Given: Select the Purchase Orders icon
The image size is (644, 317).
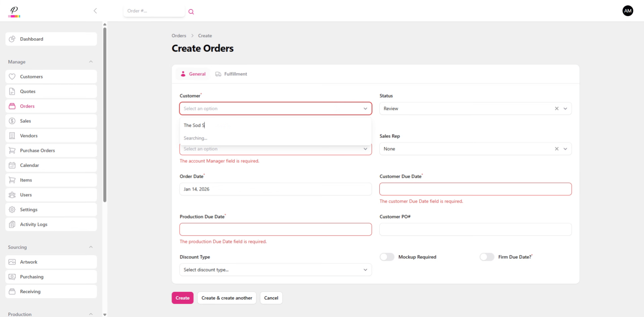Looking at the screenshot, I should [12, 150].
